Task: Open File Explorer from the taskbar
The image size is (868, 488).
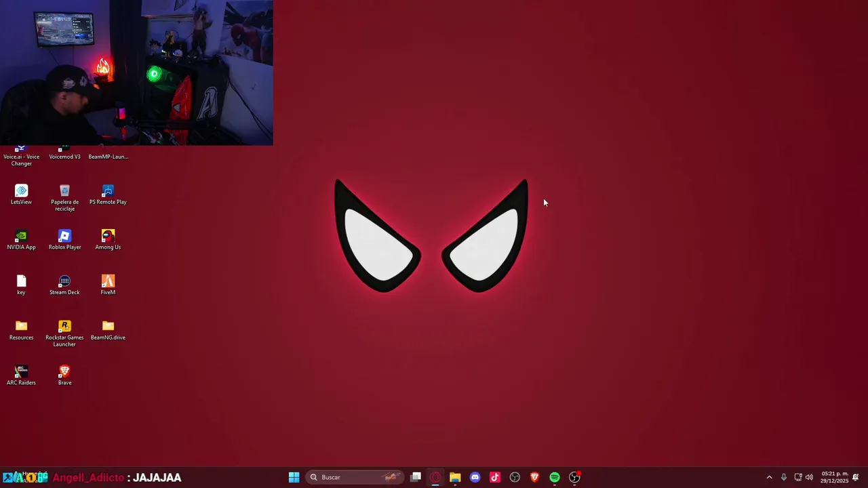Action: 455,477
